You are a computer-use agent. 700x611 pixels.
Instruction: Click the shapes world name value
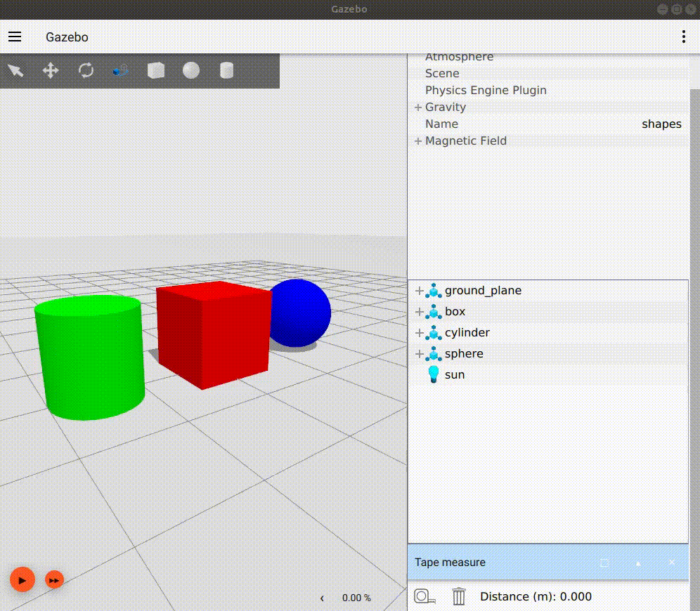pyautogui.click(x=661, y=124)
